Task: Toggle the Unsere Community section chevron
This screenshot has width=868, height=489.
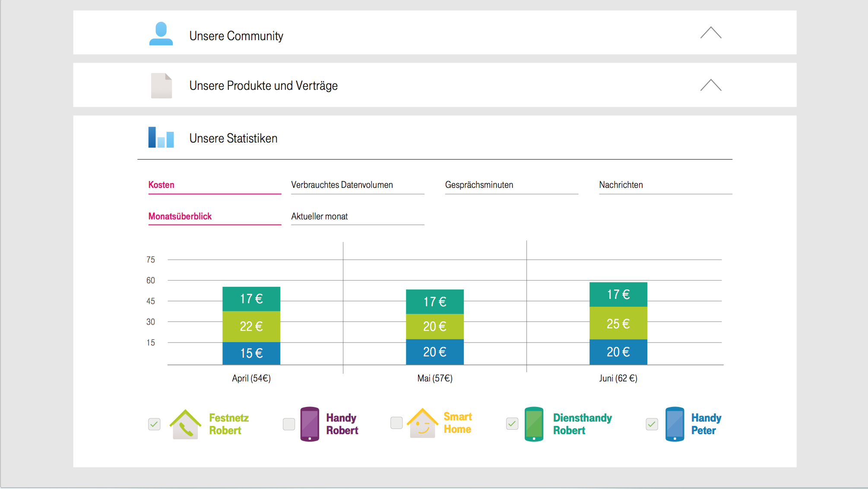Action: coord(710,33)
